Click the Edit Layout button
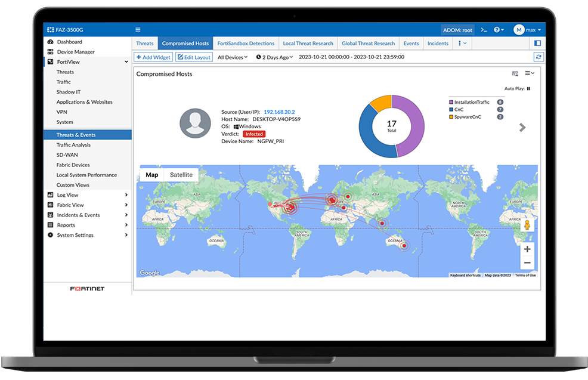This screenshot has width=588, height=380. [x=194, y=57]
